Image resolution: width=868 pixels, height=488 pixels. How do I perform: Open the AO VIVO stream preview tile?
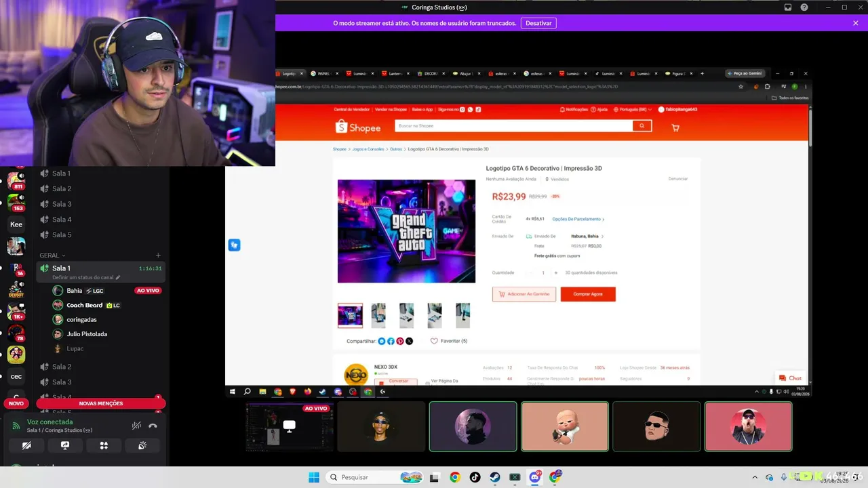pyautogui.click(x=290, y=426)
